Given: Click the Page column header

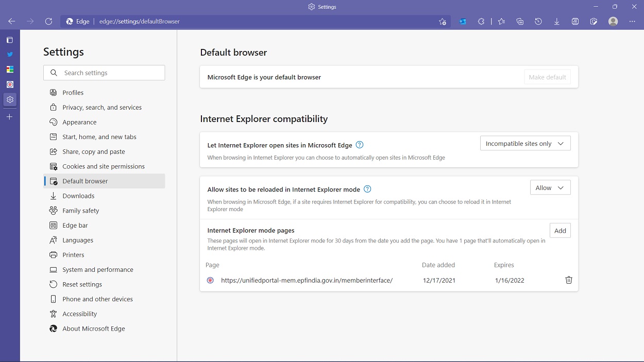Looking at the screenshot, I should click(212, 265).
